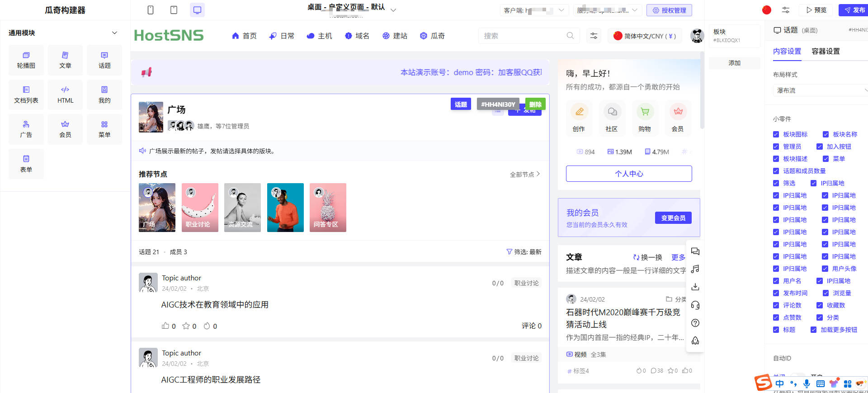Screen dimensions: 868x393
Task: Open the filter settings icon beside search
Action: coord(594,36)
